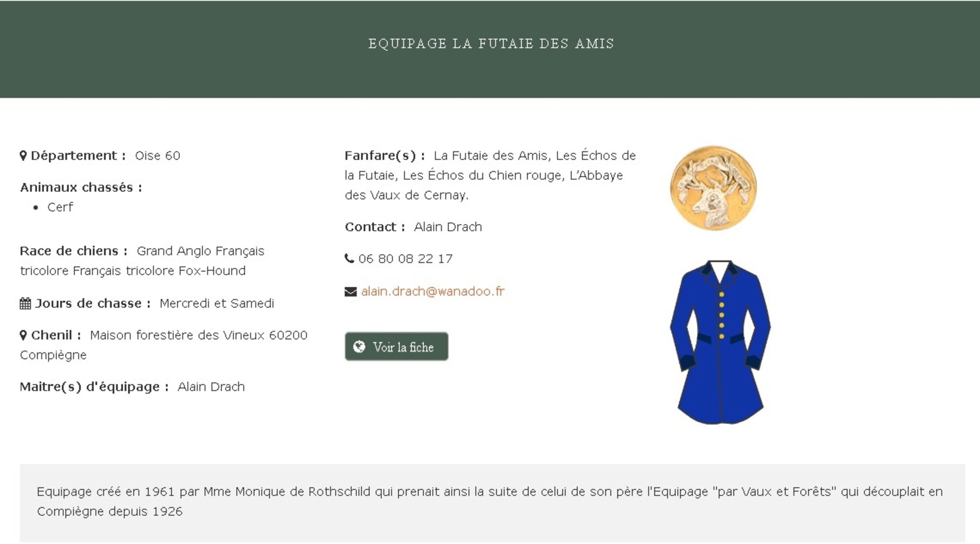Click the globe icon in Voir la fiche
This screenshot has height=544, width=980.
(x=359, y=346)
